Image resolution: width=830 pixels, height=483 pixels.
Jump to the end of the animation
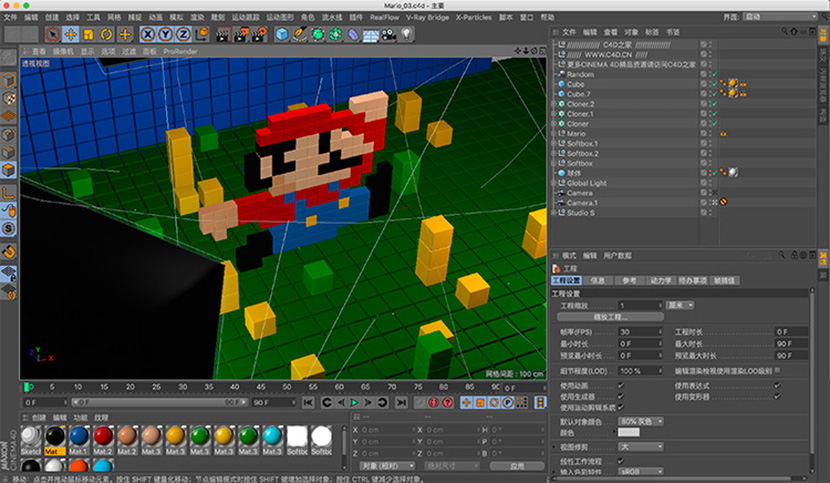click(x=402, y=403)
